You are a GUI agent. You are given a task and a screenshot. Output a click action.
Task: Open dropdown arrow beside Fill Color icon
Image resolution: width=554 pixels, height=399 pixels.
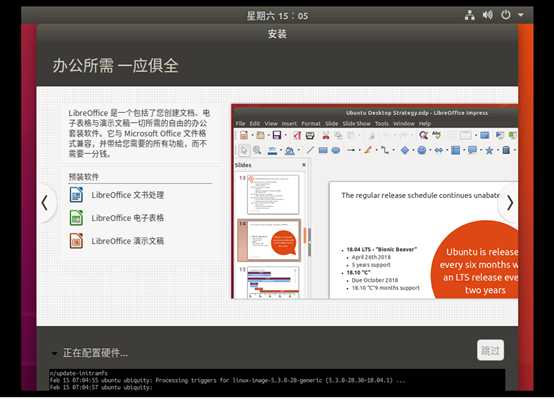tap(299, 151)
